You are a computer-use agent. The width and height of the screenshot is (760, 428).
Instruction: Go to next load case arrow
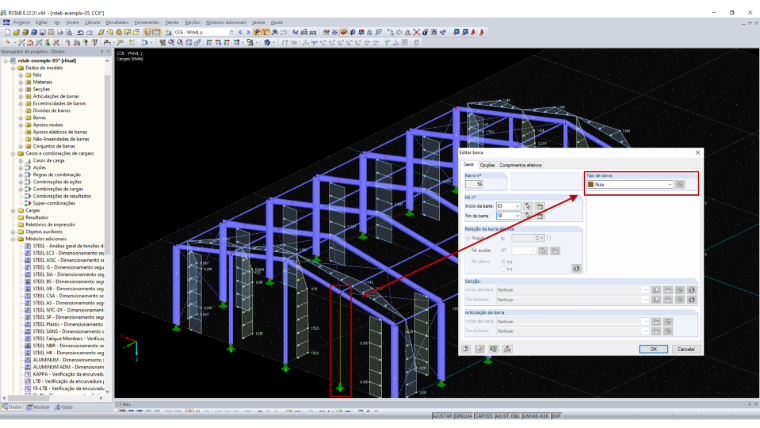(x=248, y=32)
